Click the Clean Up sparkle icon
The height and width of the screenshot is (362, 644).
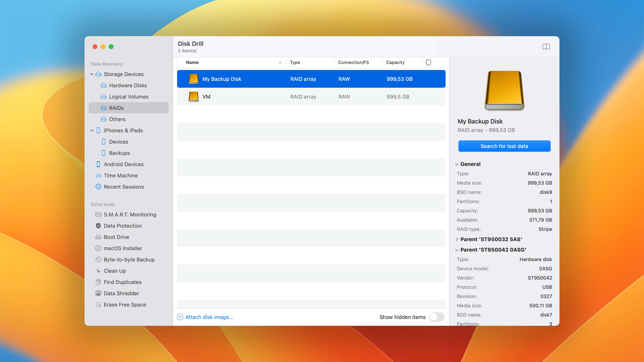[98, 271]
